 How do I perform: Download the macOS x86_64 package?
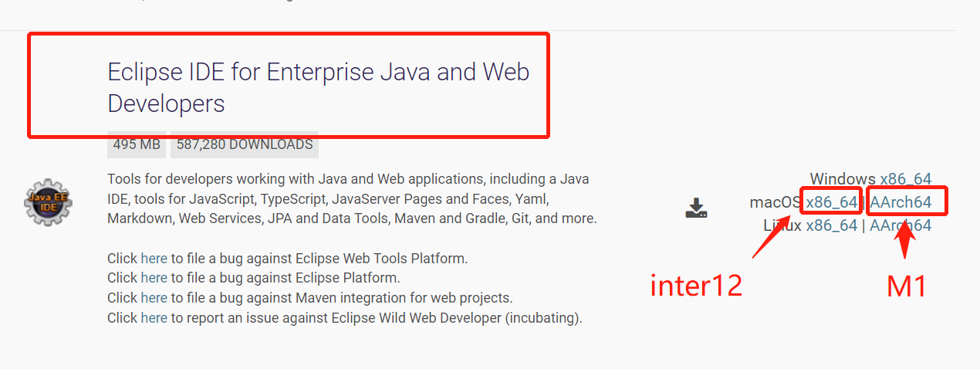[x=831, y=202]
